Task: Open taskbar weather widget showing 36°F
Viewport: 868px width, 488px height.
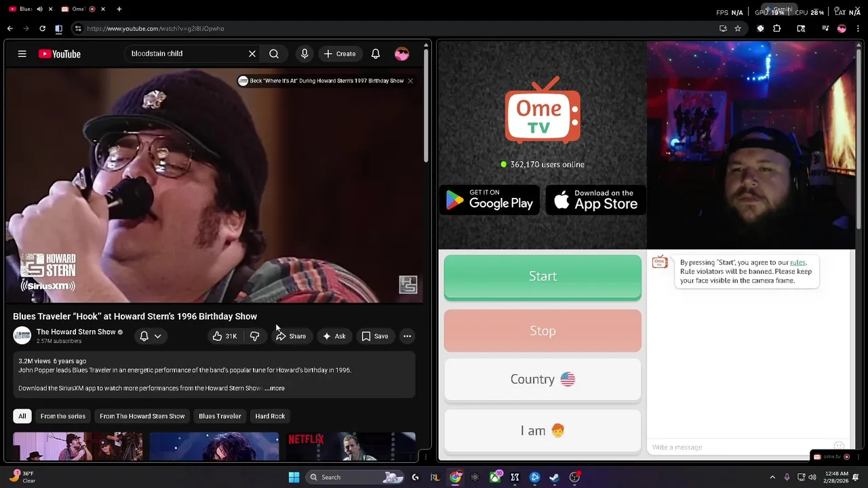Action: (x=23, y=477)
